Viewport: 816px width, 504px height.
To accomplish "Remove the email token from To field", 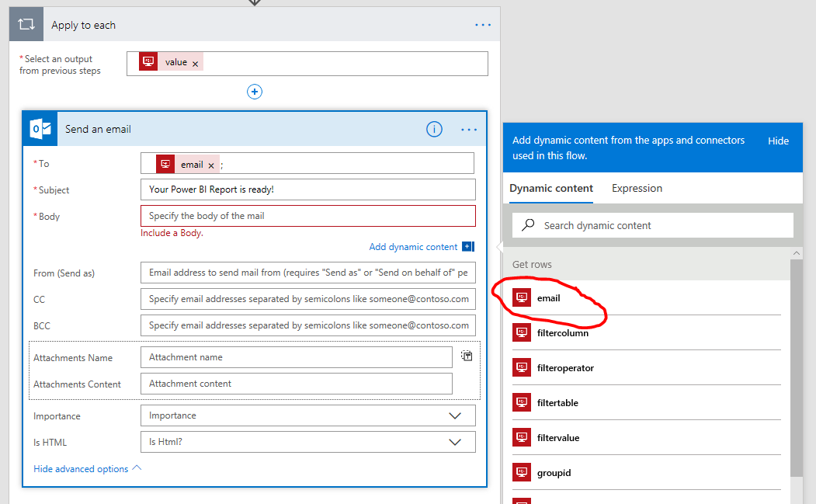I will click(x=211, y=165).
